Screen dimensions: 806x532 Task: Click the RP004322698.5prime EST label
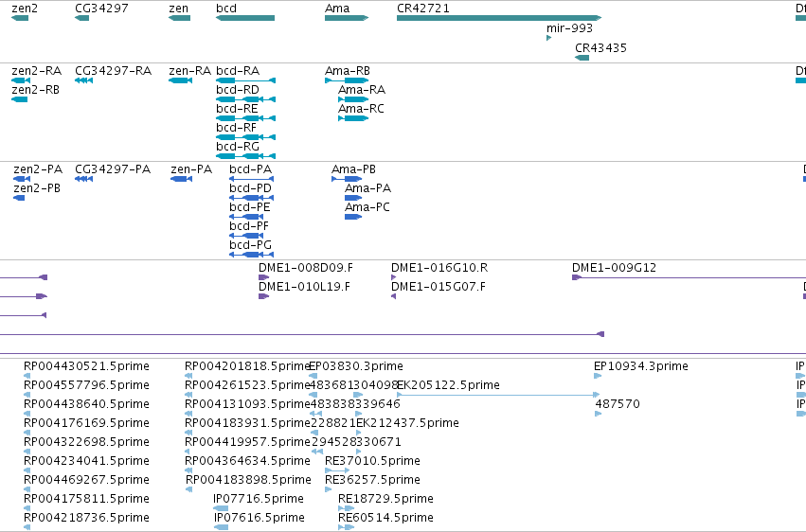click(x=86, y=442)
